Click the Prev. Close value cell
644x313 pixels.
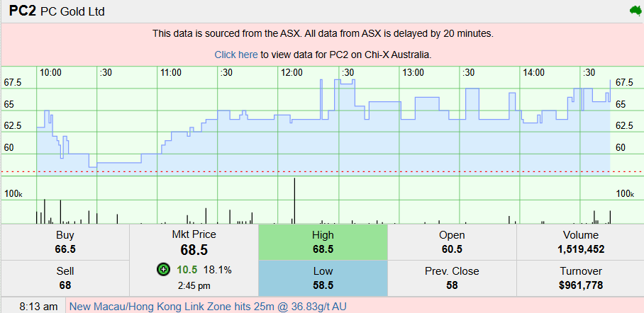click(x=452, y=278)
